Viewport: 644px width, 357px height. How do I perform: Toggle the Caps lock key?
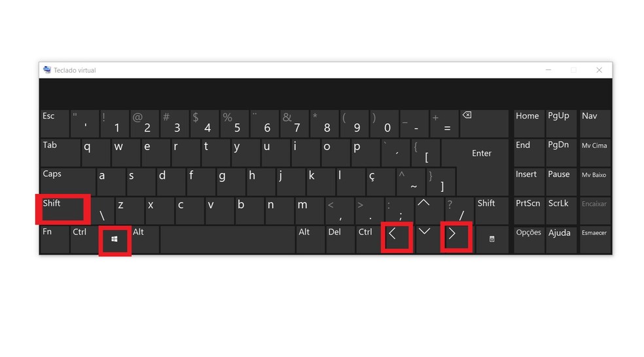[68, 181]
